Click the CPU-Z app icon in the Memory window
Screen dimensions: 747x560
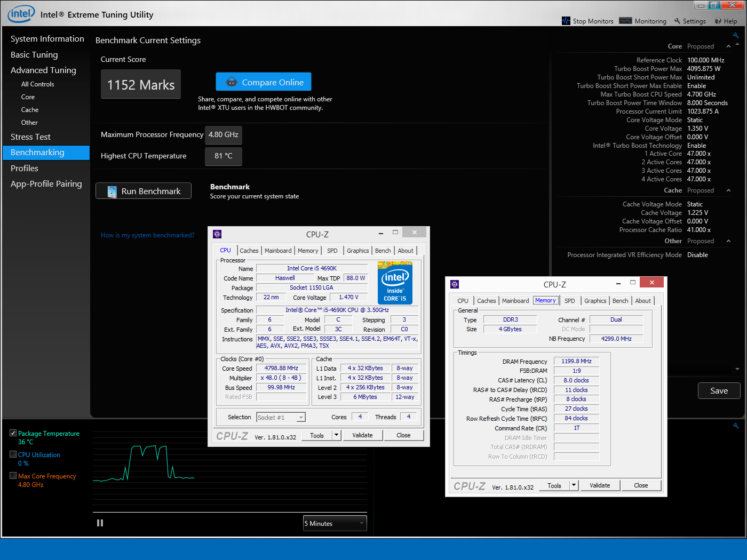coord(455,284)
